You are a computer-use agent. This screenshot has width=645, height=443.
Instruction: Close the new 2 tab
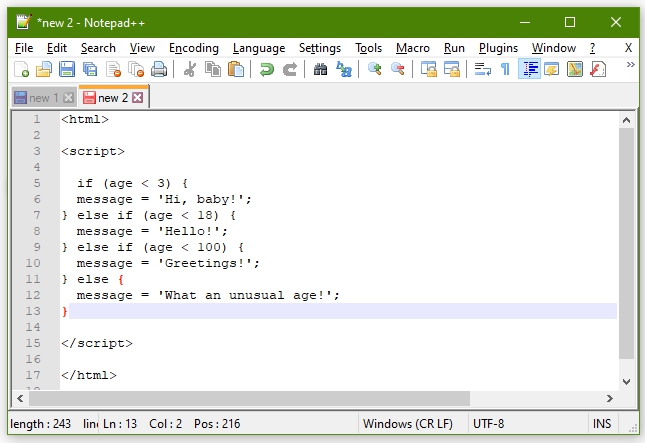coord(138,97)
